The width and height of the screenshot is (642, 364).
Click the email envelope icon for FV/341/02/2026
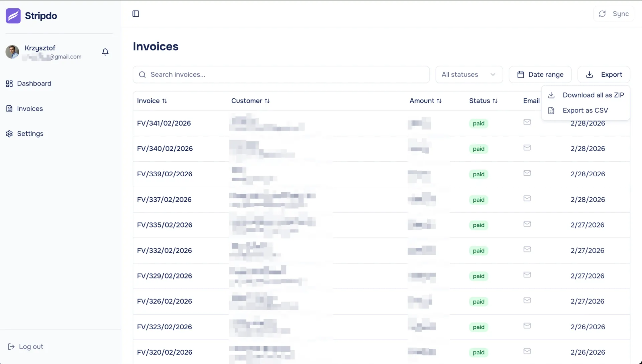tap(527, 122)
